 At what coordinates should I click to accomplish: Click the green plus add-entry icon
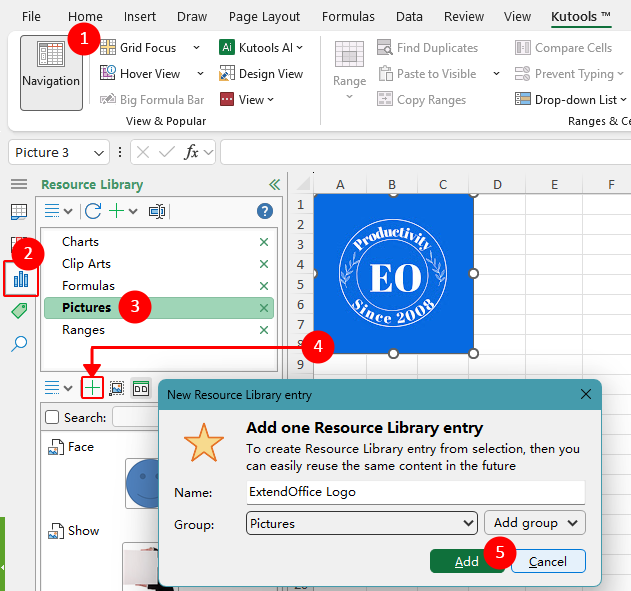pyautogui.click(x=92, y=388)
